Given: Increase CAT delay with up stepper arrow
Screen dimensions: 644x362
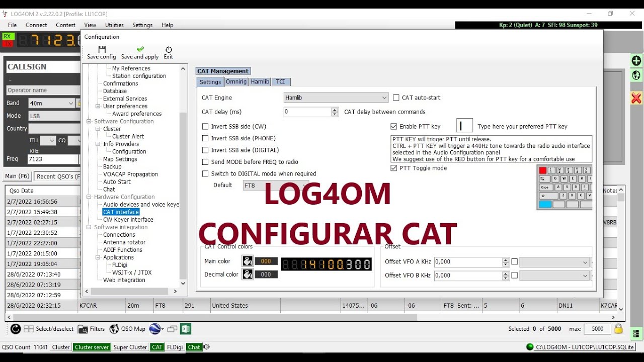Looking at the screenshot, I should (335, 110).
